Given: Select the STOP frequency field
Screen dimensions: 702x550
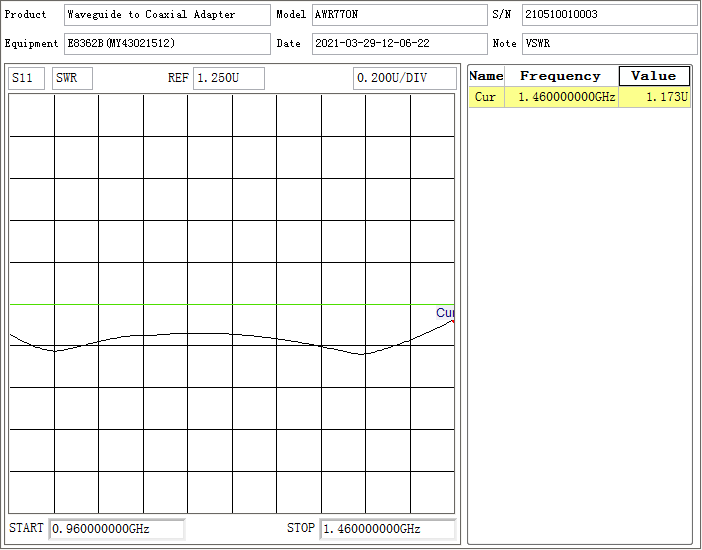Looking at the screenshot, I should tap(387, 529).
